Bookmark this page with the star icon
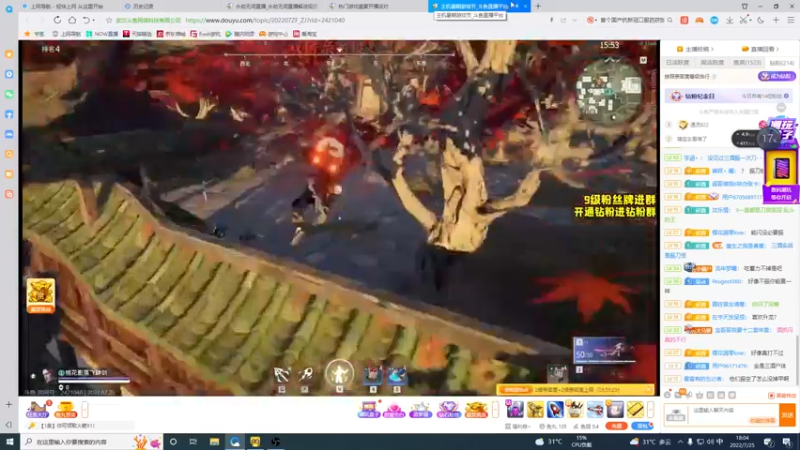 pyautogui.click(x=109, y=20)
